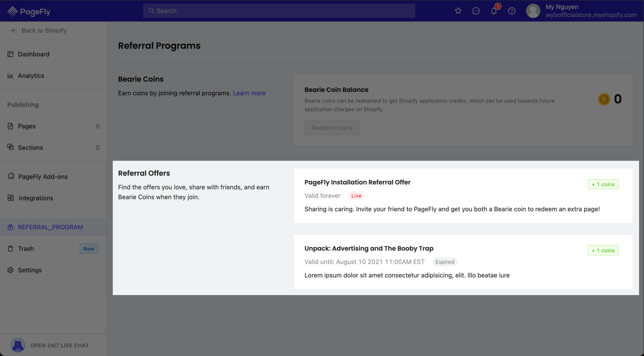The image size is (644, 356).
Task: Click the Bearie Coin Balance heading
Action: [336, 90]
